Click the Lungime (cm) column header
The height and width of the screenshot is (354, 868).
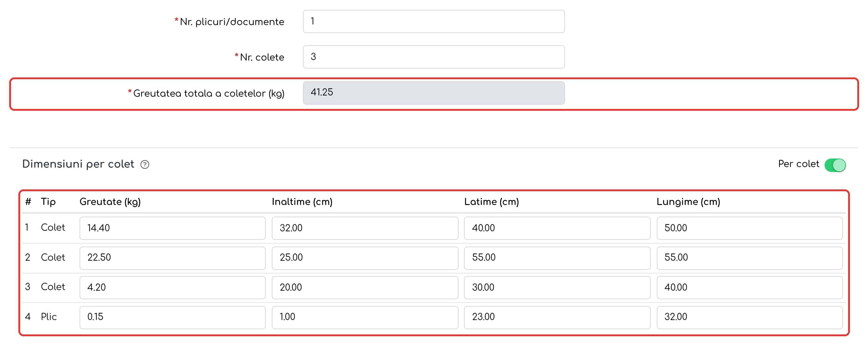tap(688, 202)
